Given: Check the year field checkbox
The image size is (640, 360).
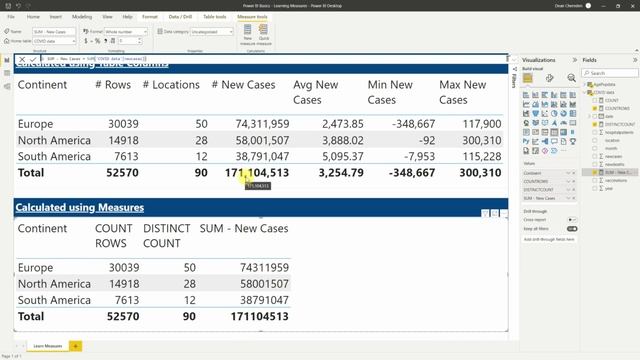Looking at the screenshot, I should tap(595, 188).
